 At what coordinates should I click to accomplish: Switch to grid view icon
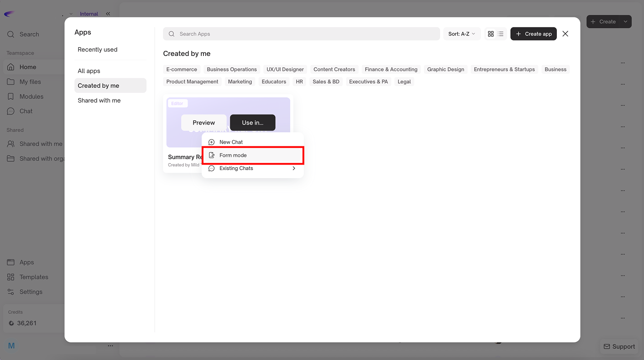[490, 34]
